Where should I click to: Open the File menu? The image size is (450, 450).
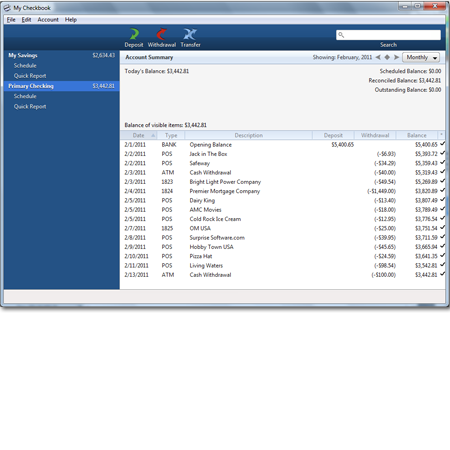(x=11, y=20)
